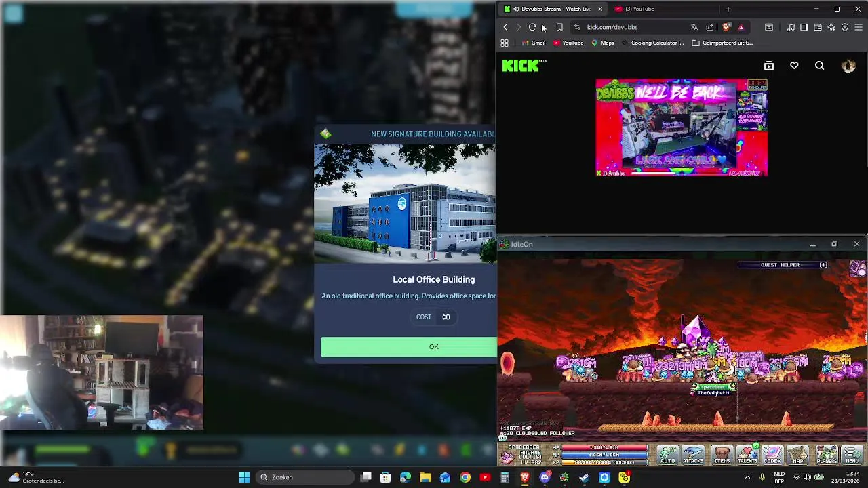Open the browser apps grid icon

505,43
